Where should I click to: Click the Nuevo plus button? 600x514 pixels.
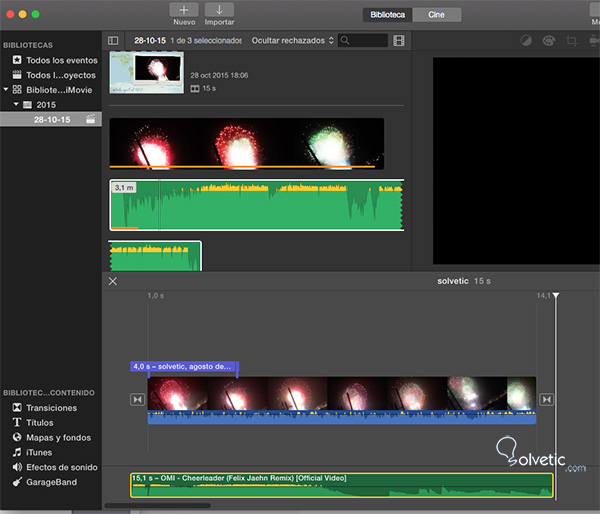183,10
